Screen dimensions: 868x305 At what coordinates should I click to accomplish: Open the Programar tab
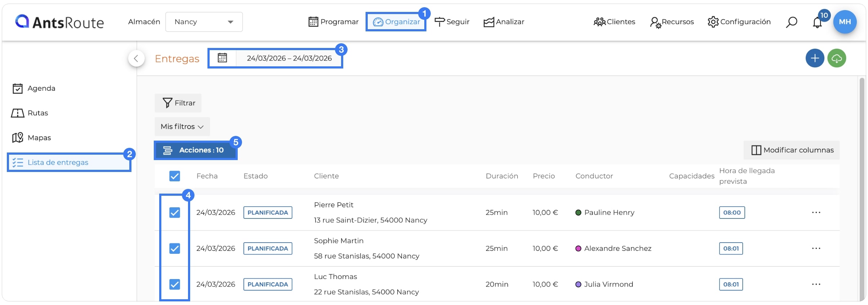[x=334, y=22]
